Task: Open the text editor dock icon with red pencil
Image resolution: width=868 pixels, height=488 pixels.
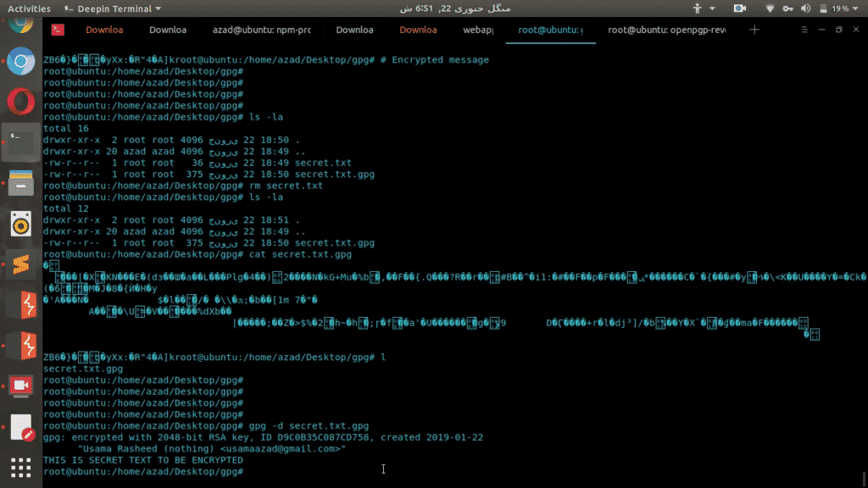Action: coord(21,427)
